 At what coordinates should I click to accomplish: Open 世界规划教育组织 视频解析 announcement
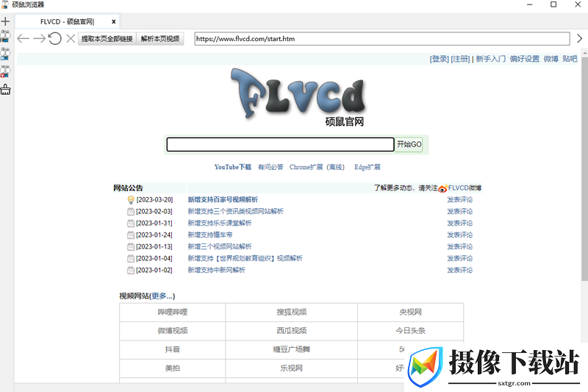[245, 258]
